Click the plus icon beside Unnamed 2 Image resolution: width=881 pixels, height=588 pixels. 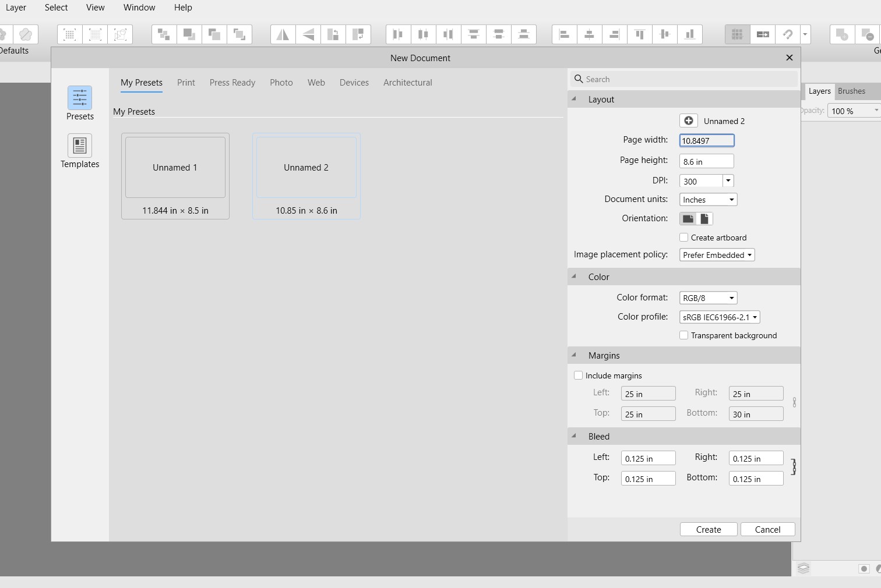688,121
